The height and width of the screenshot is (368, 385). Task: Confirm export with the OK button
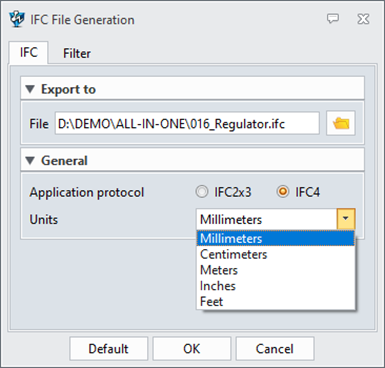(192, 349)
